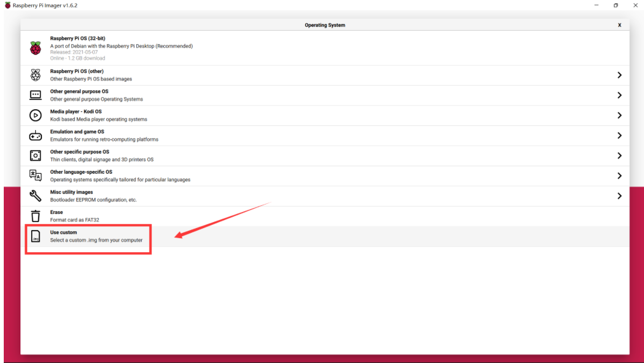This screenshot has width=644, height=363.
Task: Click the .img file icon for Use custom
Action: point(35,236)
